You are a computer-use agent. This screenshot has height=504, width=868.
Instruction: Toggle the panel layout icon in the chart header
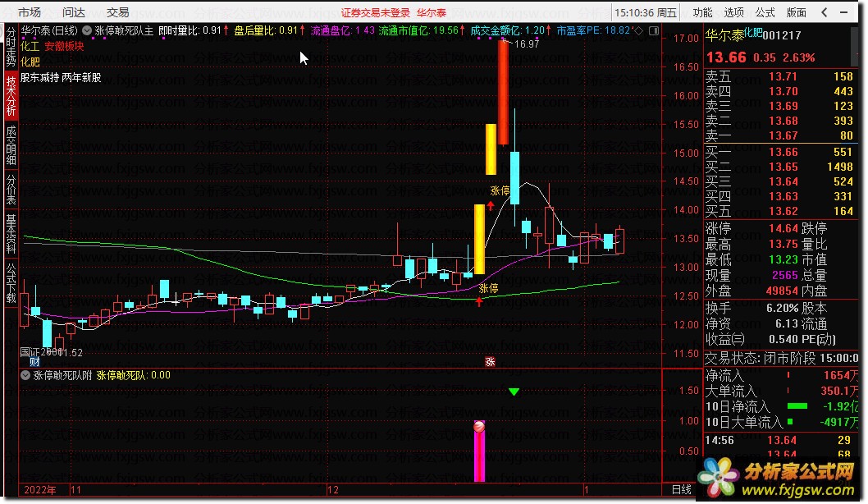pos(654,31)
